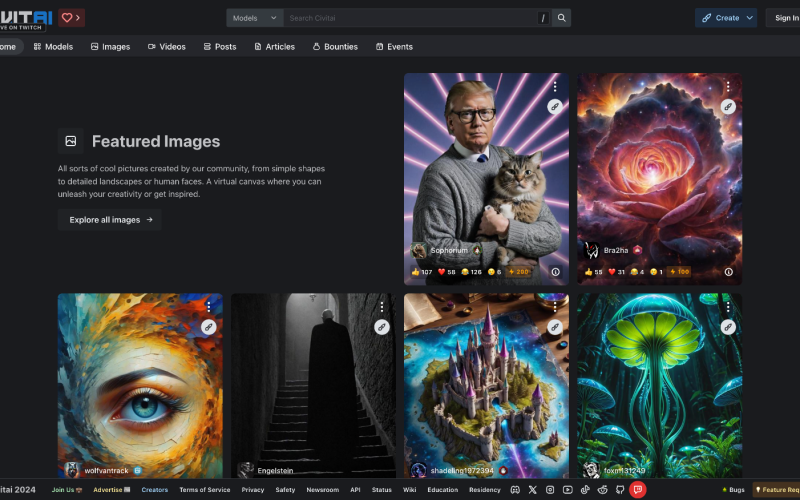800x500 pixels.
Task: Click the remix link icon on Sophorium's image
Action: (555, 106)
